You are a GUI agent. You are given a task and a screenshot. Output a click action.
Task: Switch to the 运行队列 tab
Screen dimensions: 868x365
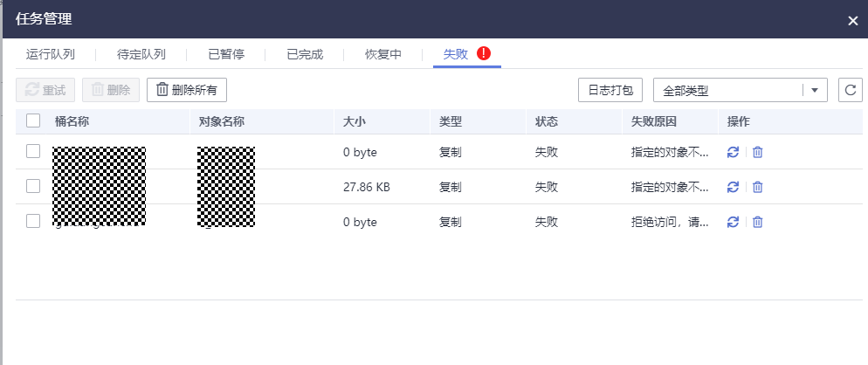(x=51, y=54)
